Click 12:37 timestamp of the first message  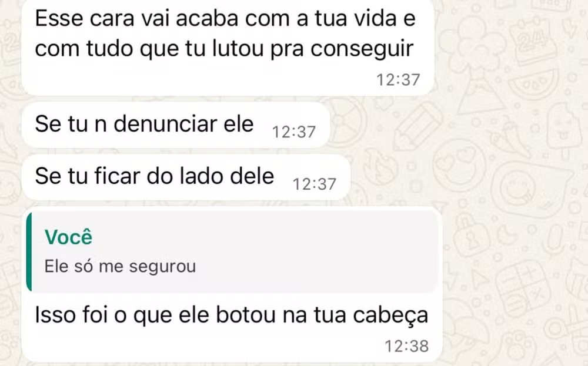pyautogui.click(x=398, y=80)
